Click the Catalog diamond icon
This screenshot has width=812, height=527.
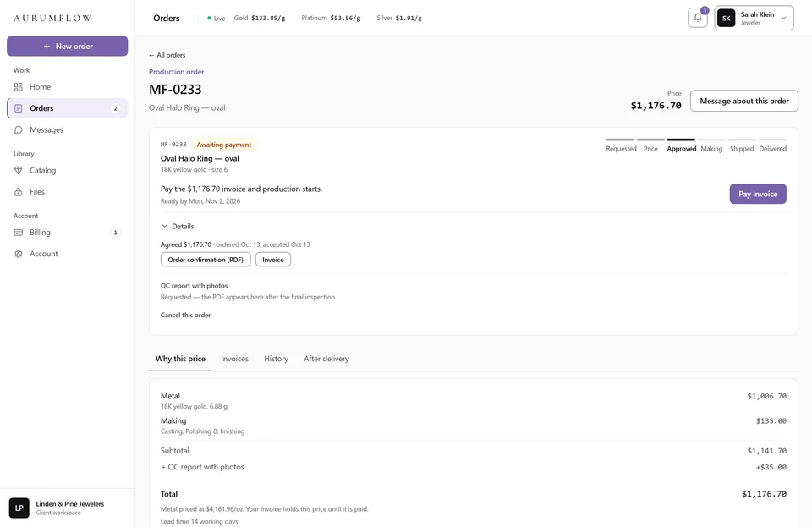coord(18,170)
